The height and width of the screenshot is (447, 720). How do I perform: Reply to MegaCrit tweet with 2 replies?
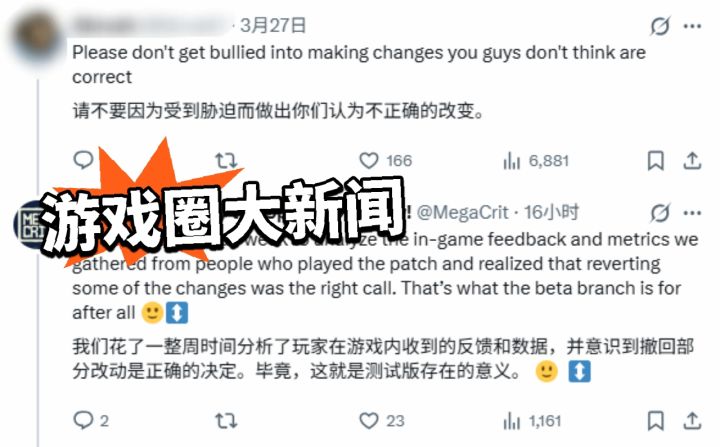pyautogui.click(x=91, y=420)
